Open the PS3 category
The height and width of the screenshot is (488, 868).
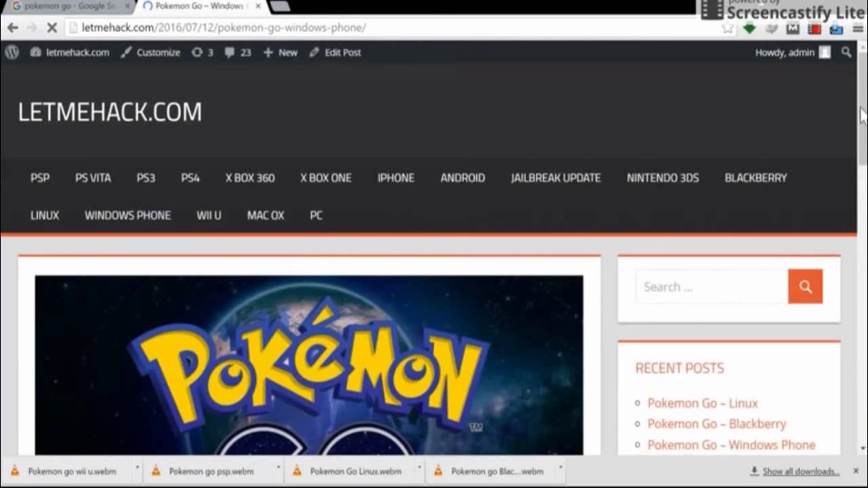[x=146, y=178]
